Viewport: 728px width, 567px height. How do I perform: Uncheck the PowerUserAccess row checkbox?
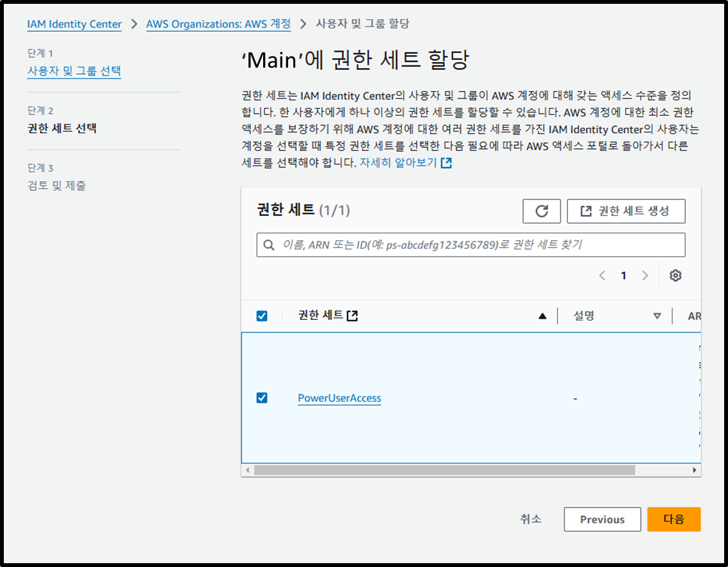pos(262,397)
